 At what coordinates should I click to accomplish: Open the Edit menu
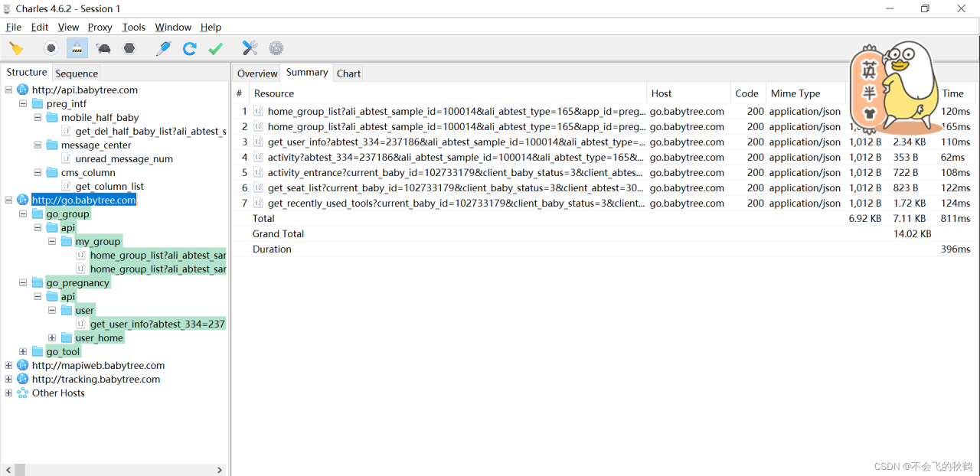click(x=40, y=27)
